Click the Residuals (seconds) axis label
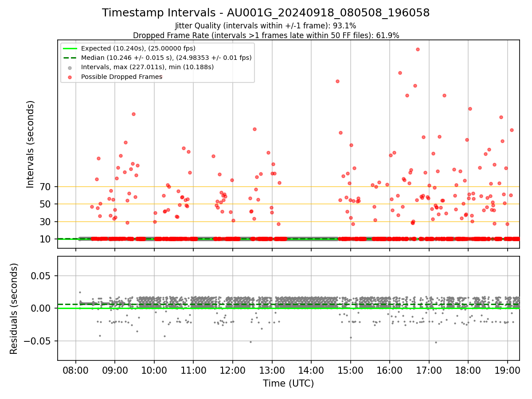Screen dimensions: 532x399 (14, 309)
